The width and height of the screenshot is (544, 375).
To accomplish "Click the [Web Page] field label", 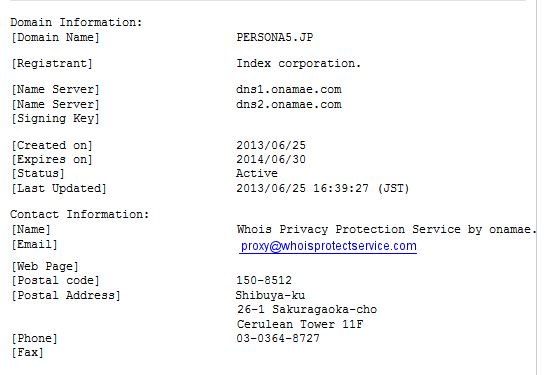I will [x=45, y=266].
